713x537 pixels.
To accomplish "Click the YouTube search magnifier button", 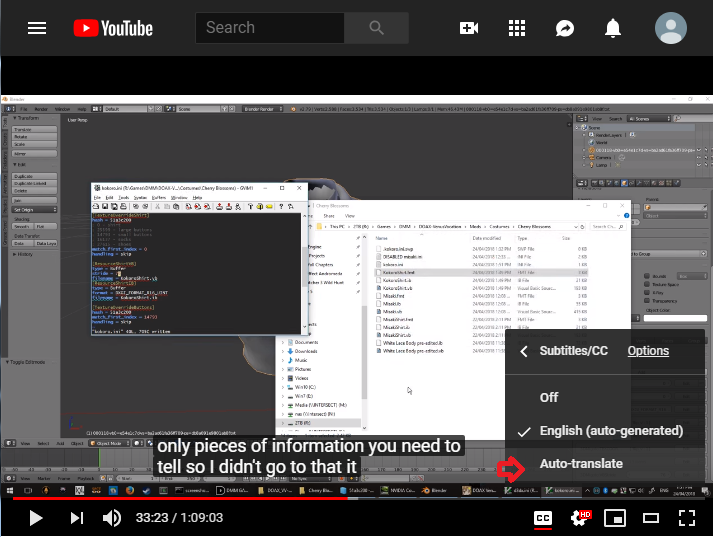I will (376, 28).
